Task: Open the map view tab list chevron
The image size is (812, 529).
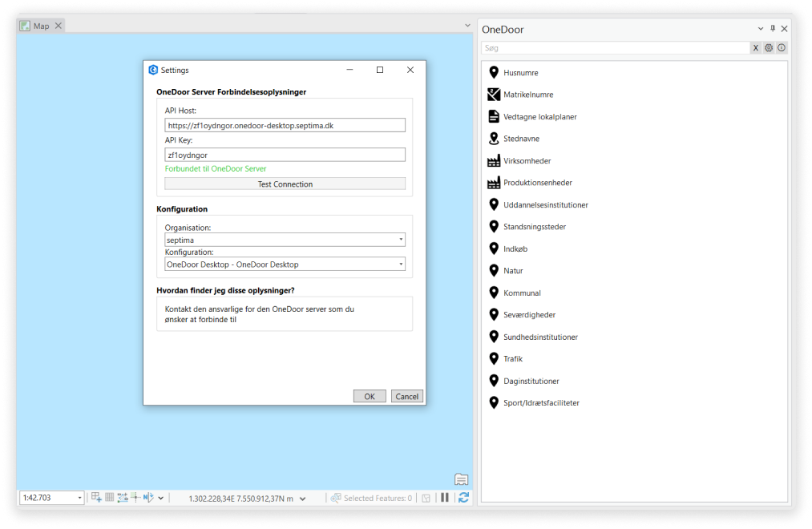Action: pos(467,26)
